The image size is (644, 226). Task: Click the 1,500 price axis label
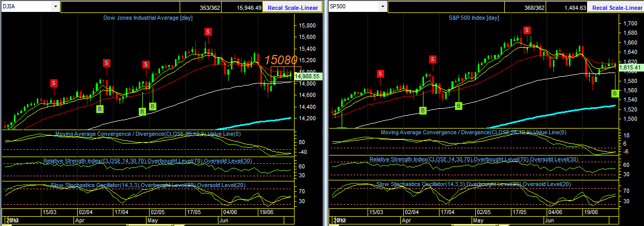click(x=630, y=119)
